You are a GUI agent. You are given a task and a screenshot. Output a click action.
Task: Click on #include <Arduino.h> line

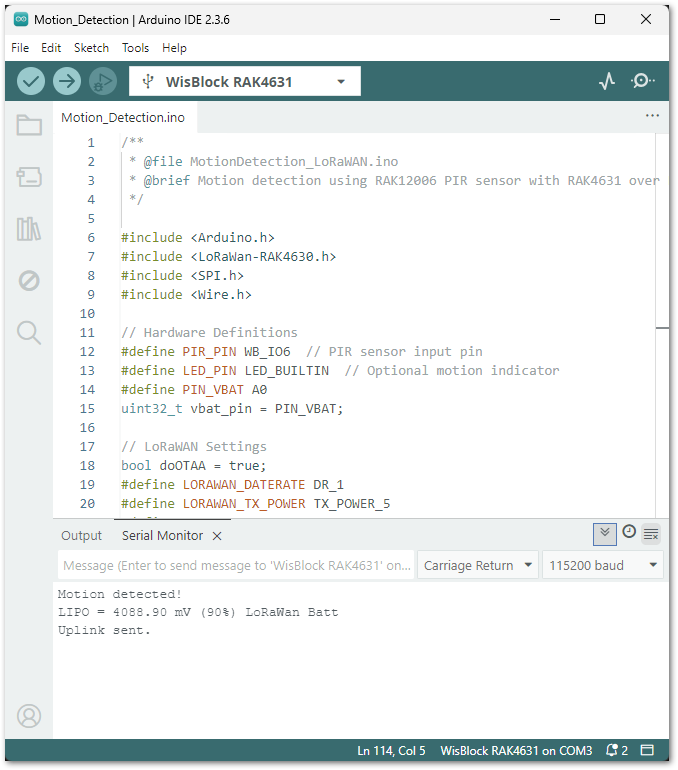coord(198,238)
